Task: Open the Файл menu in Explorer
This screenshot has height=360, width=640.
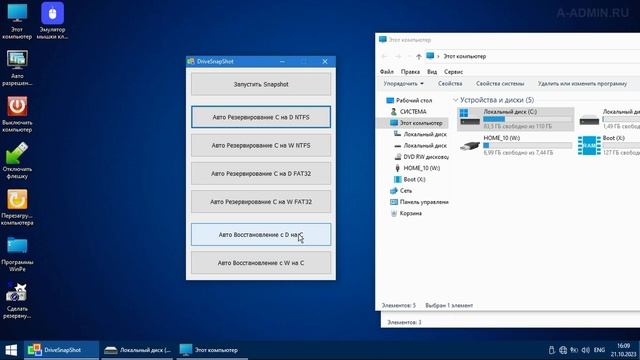Action: point(387,72)
